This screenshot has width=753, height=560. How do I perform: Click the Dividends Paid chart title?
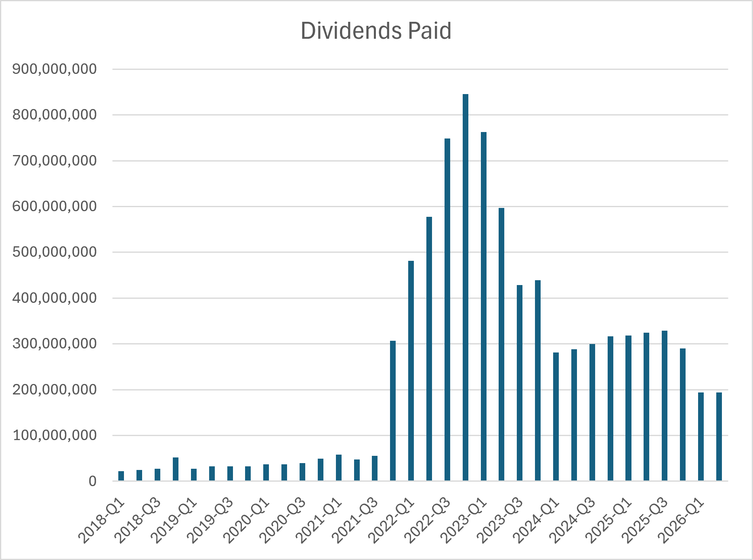coord(376,31)
